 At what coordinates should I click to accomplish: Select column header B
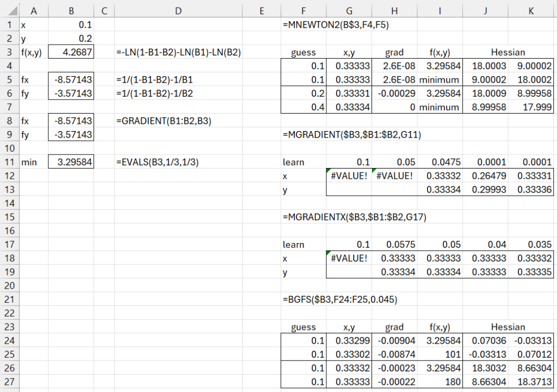(71, 10)
